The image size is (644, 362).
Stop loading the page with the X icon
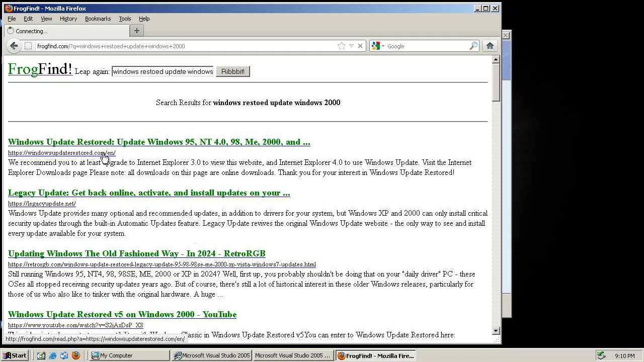point(360,46)
